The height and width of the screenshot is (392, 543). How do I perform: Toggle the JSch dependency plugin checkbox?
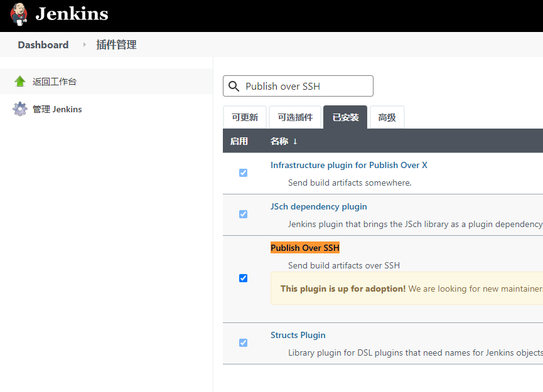point(243,214)
